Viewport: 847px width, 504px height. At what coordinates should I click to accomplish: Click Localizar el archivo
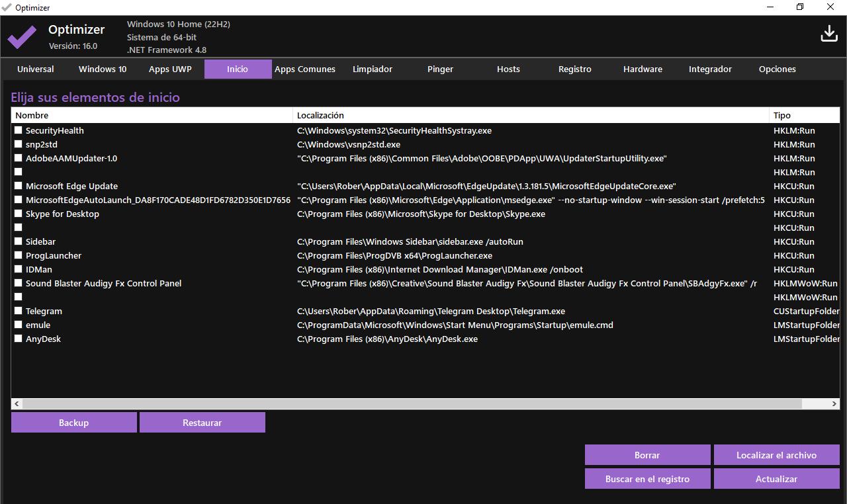(x=776, y=455)
